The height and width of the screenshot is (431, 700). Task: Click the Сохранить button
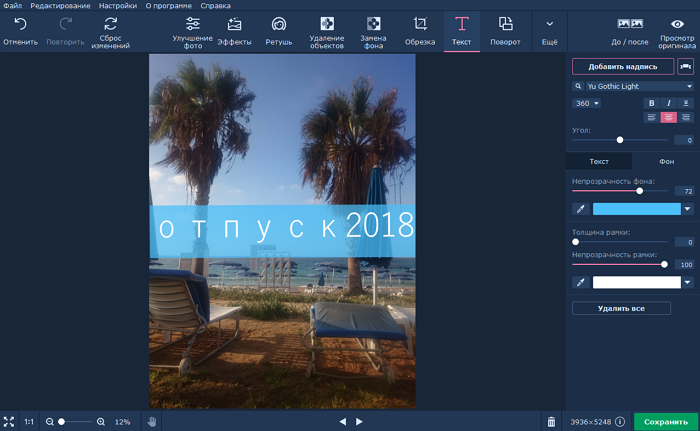665,422
